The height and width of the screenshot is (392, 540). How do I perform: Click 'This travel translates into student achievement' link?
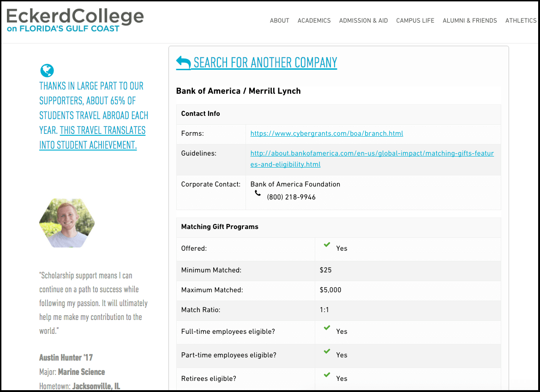[x=92, y=138]
